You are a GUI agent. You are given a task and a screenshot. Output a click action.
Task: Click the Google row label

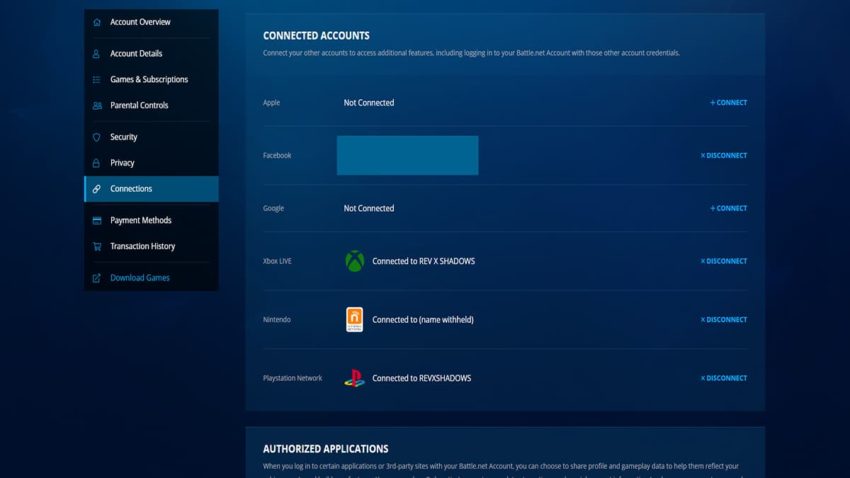click(x=273, y=209)
